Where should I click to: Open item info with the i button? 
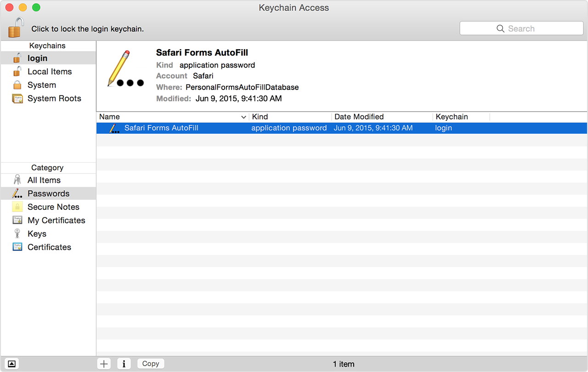(124, 364)
